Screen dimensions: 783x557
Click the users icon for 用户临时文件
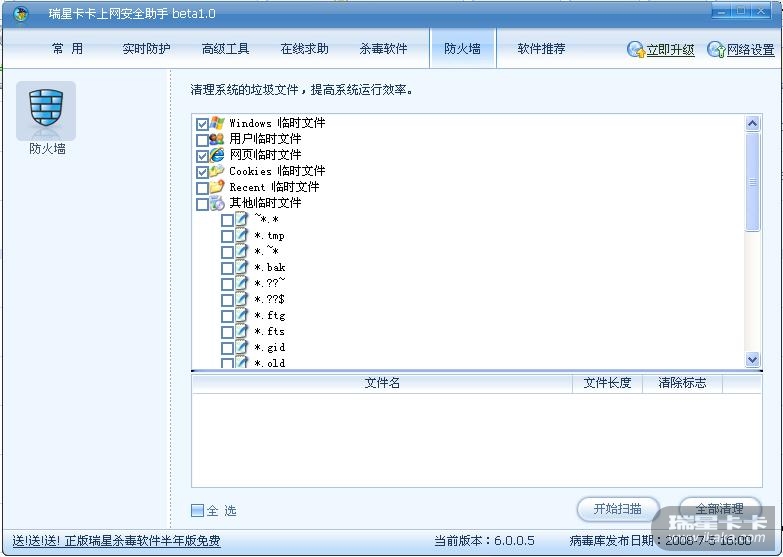coord(217,139)
